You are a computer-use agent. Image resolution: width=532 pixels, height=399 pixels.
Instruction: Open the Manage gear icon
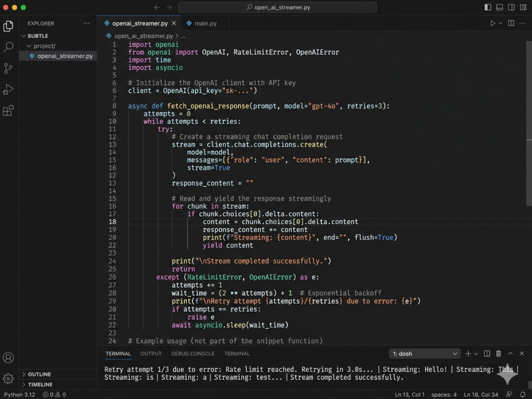(8, 378)
